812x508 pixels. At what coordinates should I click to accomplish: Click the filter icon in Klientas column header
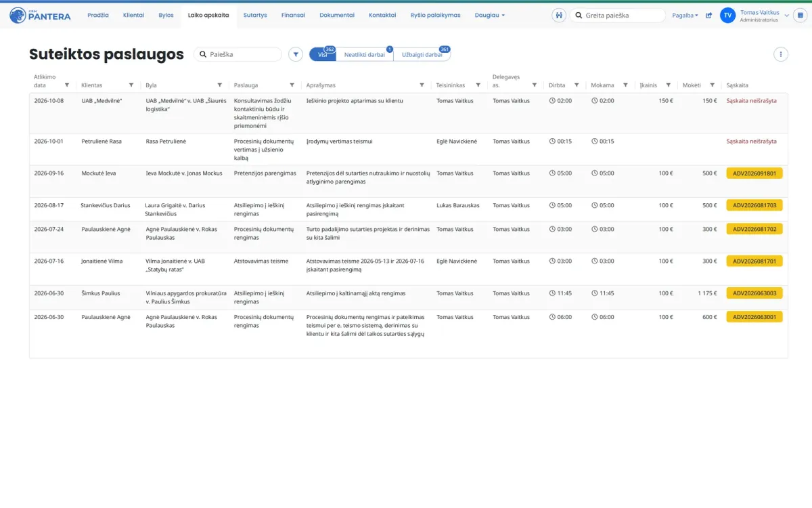coord(131,85)
